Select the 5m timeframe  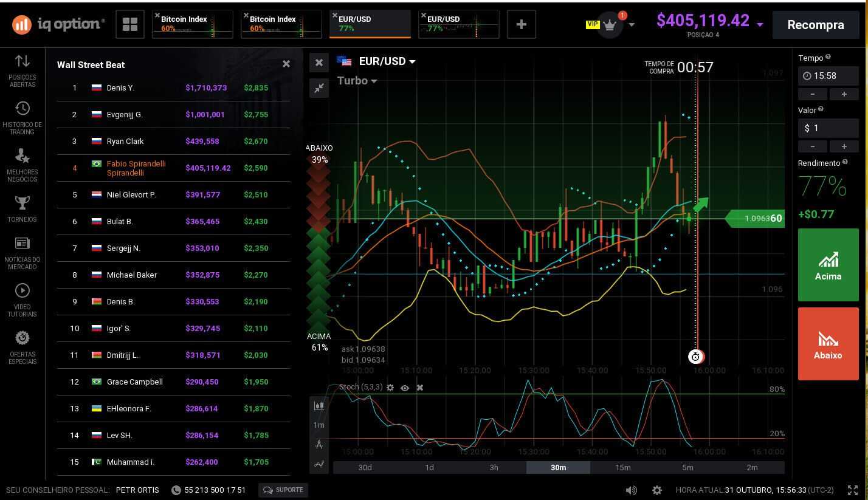[687, 467]
